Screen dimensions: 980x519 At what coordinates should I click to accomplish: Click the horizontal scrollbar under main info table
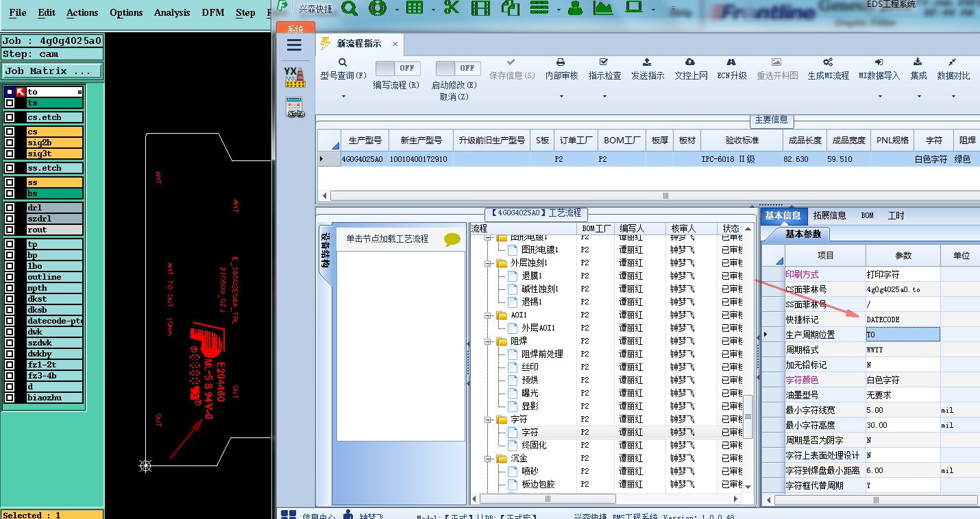click(x=665, y=195)
